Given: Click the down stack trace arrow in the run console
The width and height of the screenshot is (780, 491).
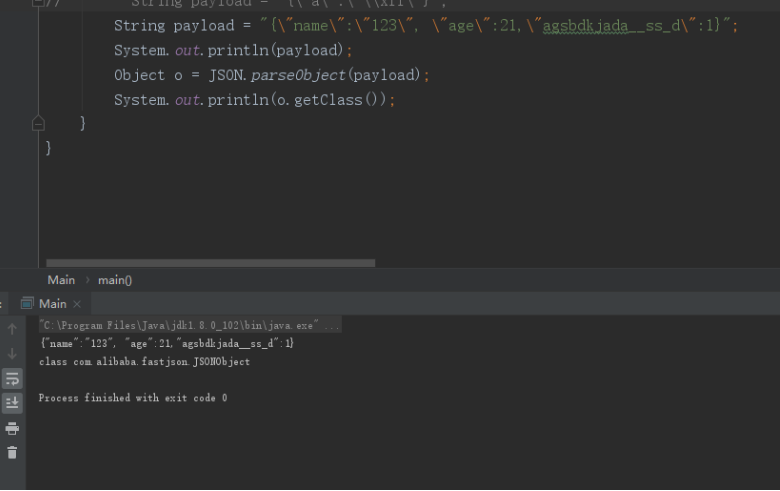Looking at the screenshot, I should 12,353.
